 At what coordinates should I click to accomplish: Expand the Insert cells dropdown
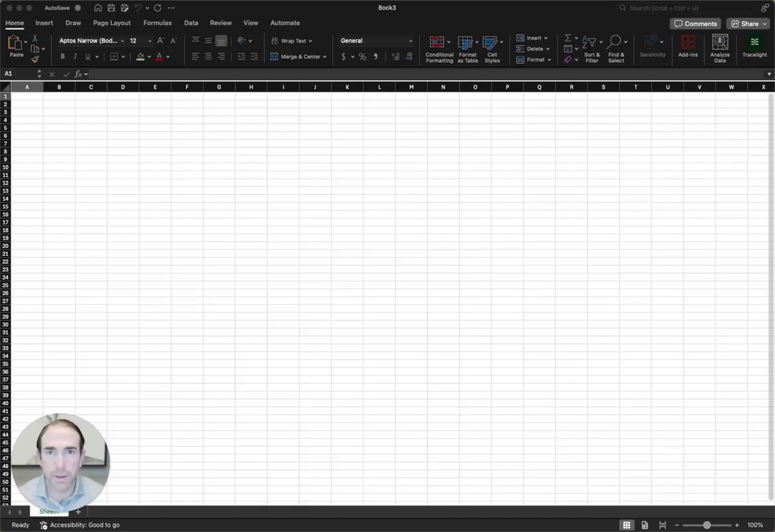pyautogui.click(x=546, y=38)
